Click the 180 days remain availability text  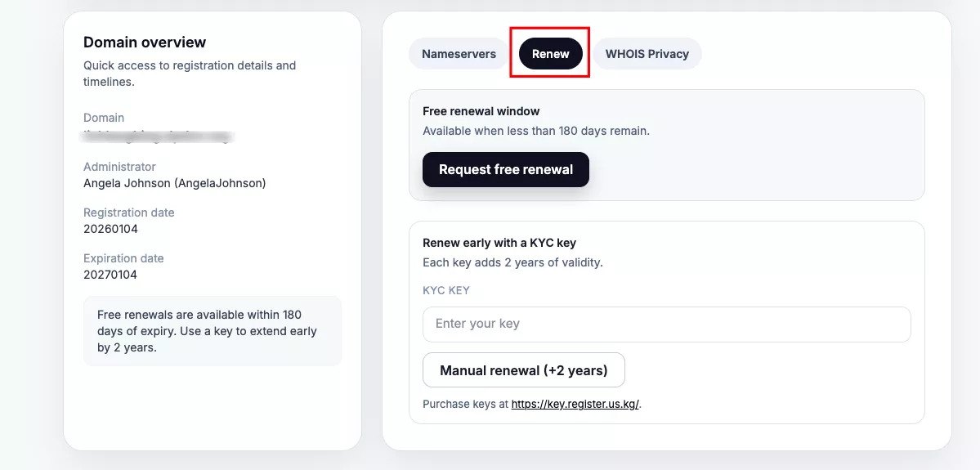tap(535, 131)
